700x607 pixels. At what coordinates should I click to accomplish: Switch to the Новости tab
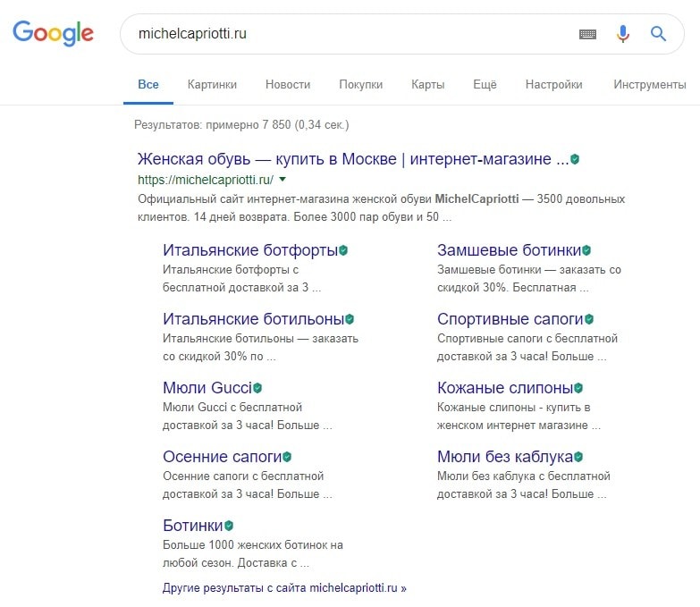[288, 85]
